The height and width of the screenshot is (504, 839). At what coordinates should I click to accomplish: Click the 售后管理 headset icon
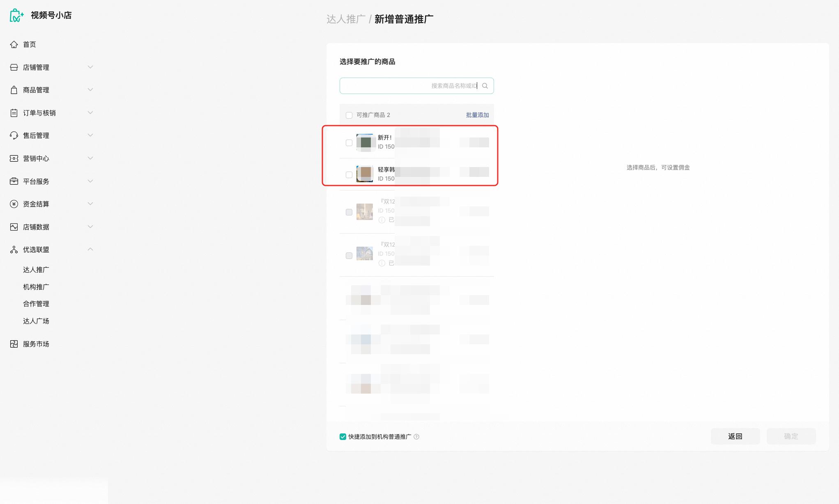pos(14,135)
